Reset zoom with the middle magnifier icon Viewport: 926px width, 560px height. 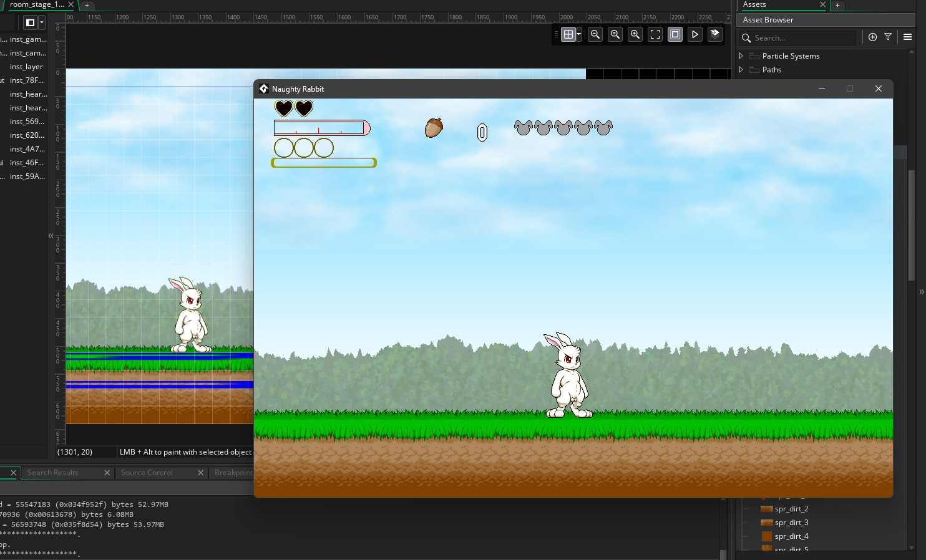coord(615,34)
